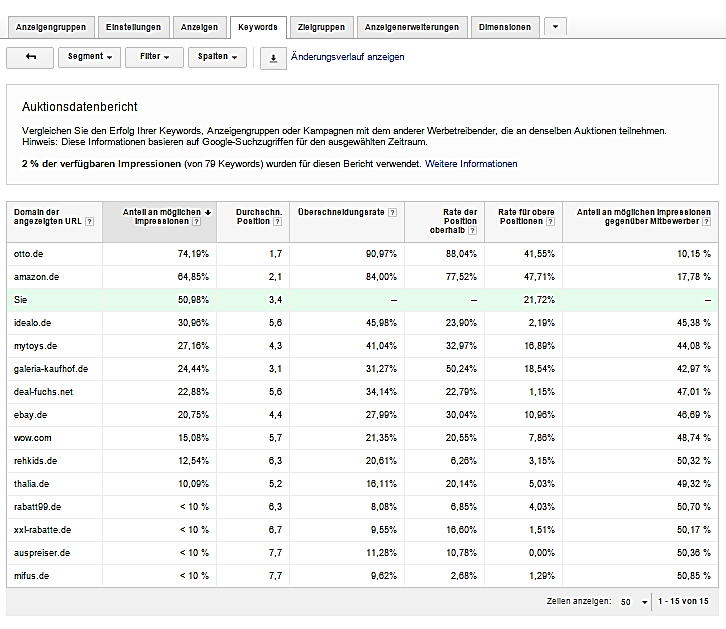Screen dimensions: 726x629
Task: Open the Spalten dropdown
Action: click(217, 57)
